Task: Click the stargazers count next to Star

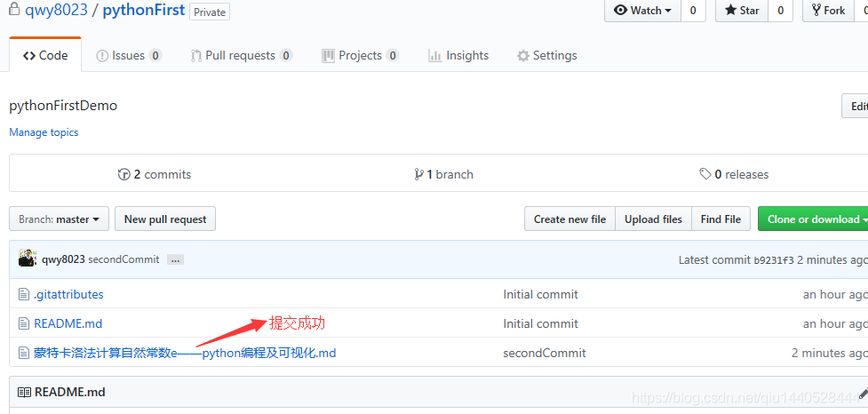Action: [781, 11]
